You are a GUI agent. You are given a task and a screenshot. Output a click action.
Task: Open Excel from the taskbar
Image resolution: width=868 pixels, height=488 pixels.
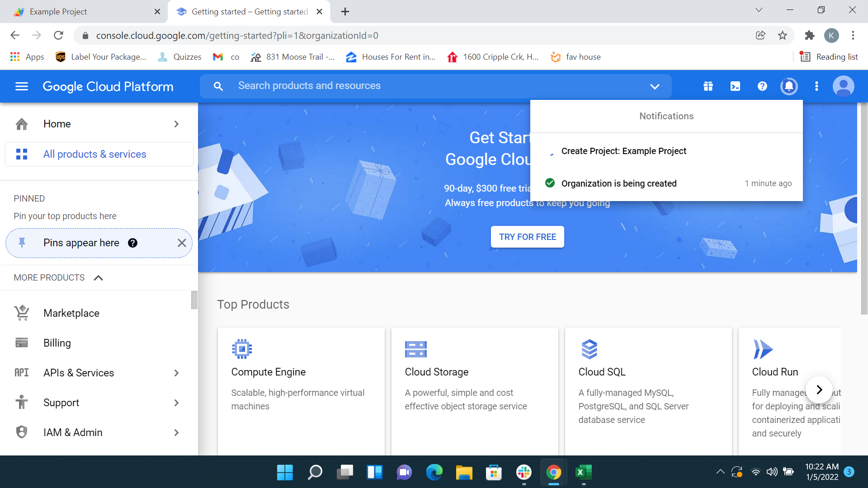coord(583,473)
